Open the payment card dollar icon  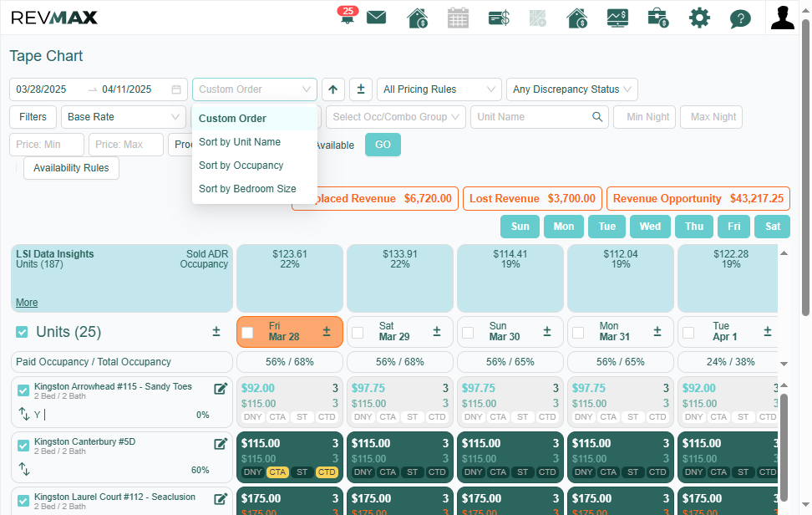pyautogui.click(x=499, y=18)
